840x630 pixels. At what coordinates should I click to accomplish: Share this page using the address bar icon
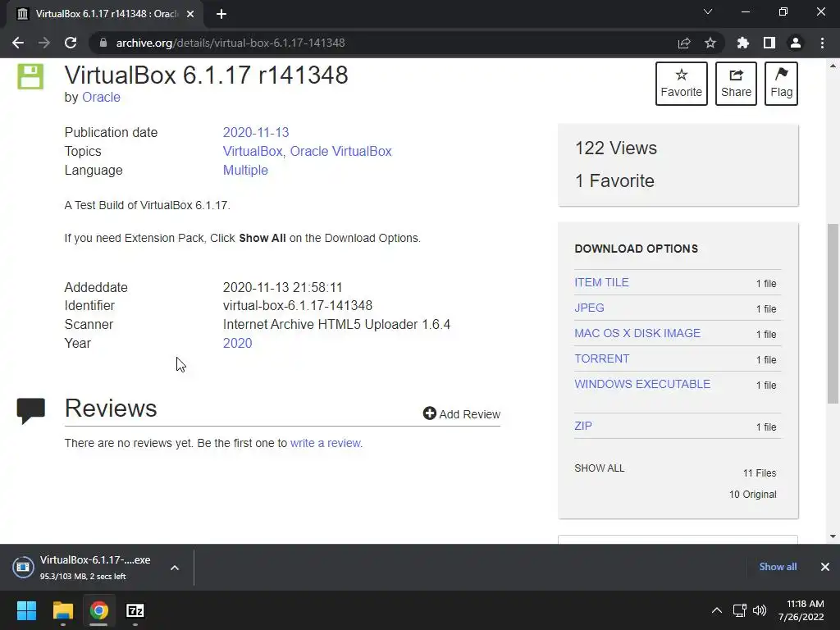click(x=684, y=43)
